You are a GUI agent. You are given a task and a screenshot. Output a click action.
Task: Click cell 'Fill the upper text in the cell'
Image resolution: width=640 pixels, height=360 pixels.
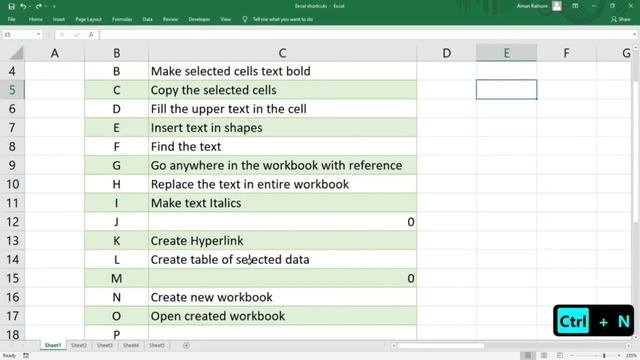(282, 109)
